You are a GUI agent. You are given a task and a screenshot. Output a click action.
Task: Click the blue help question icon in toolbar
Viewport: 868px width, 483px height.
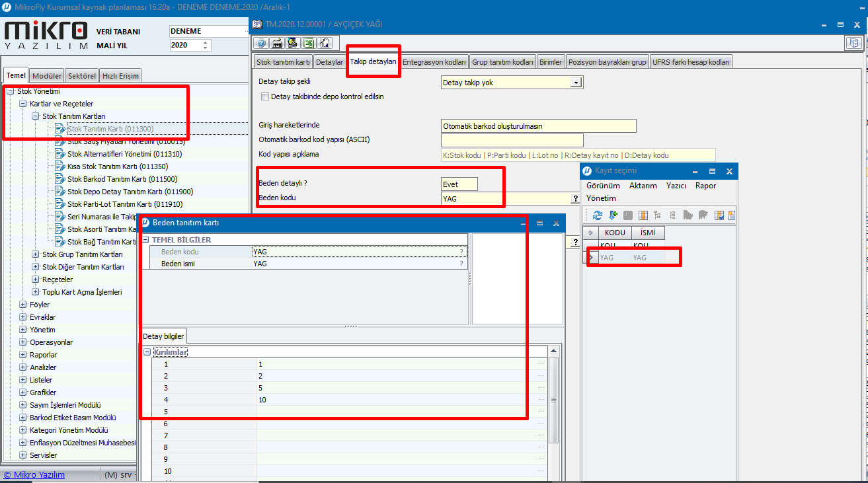261,44
